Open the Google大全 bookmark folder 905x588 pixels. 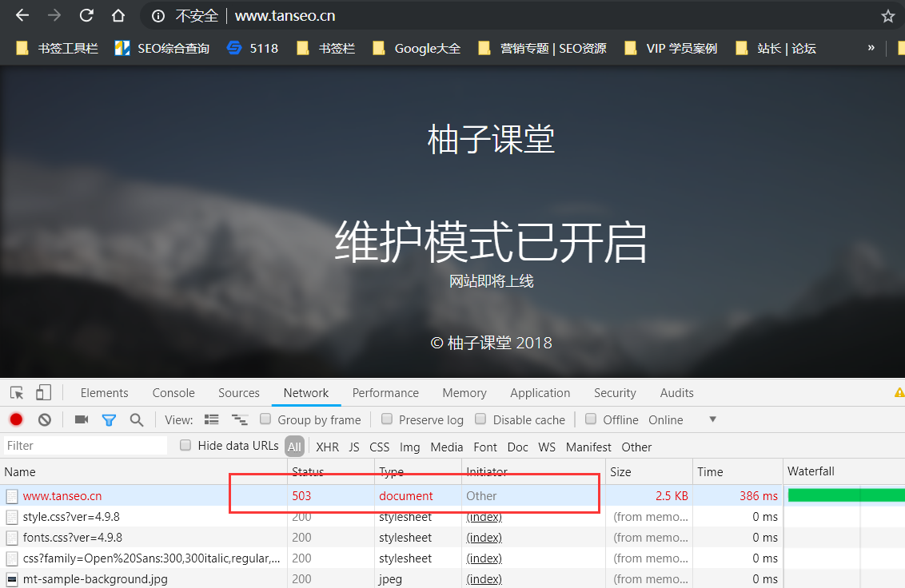[417, 49]
